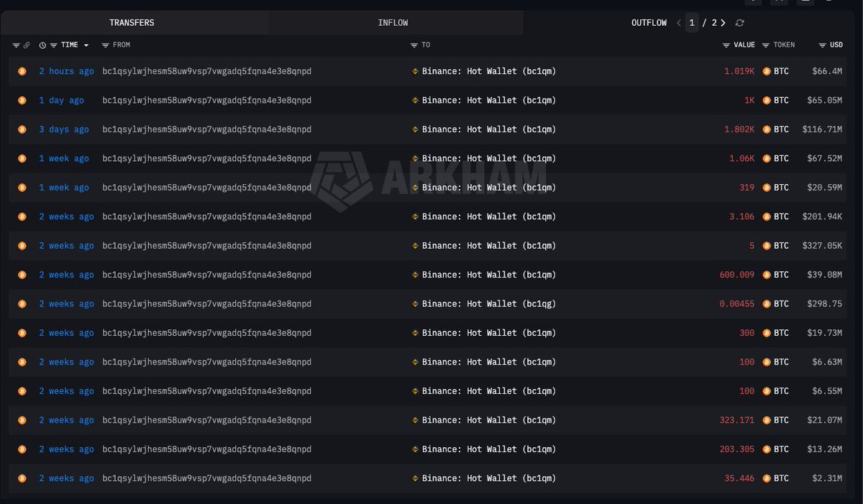Click the BTC token in the 600.009 row
This screenshot has height=504, width=863.
point(775,275)
